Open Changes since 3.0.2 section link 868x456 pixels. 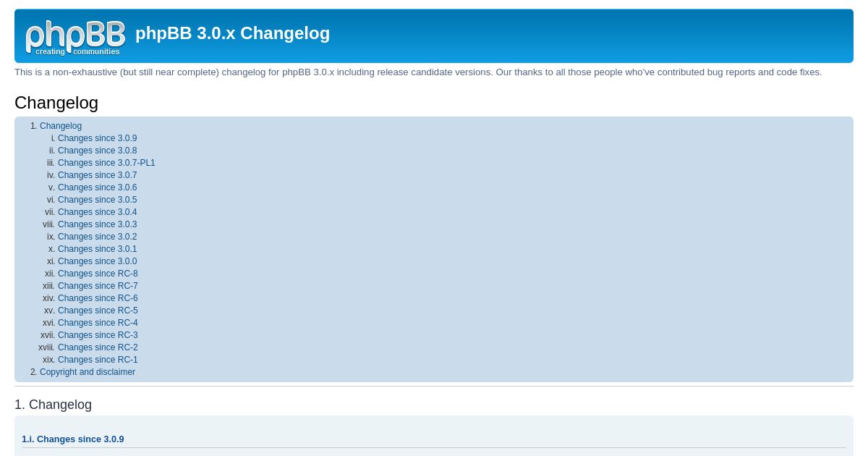(97, 237)
